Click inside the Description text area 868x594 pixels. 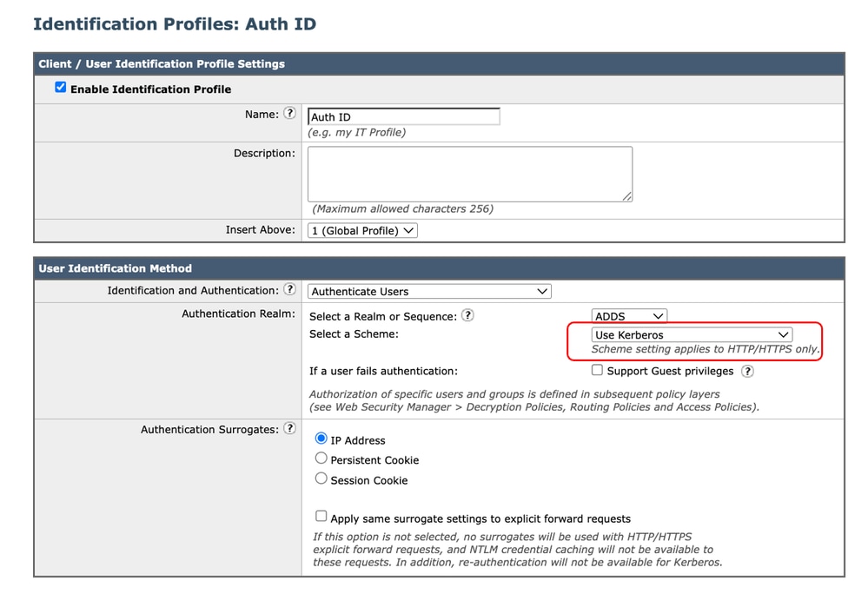pyautogui.click(x=469, y=173)
